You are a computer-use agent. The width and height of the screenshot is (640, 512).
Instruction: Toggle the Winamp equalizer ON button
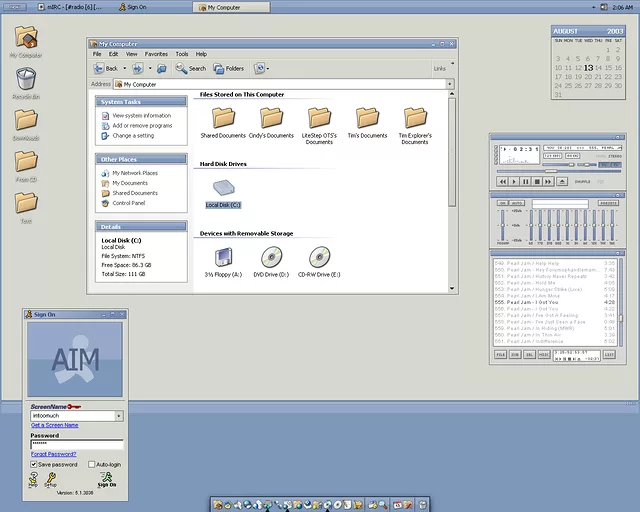tap(502, 203)
